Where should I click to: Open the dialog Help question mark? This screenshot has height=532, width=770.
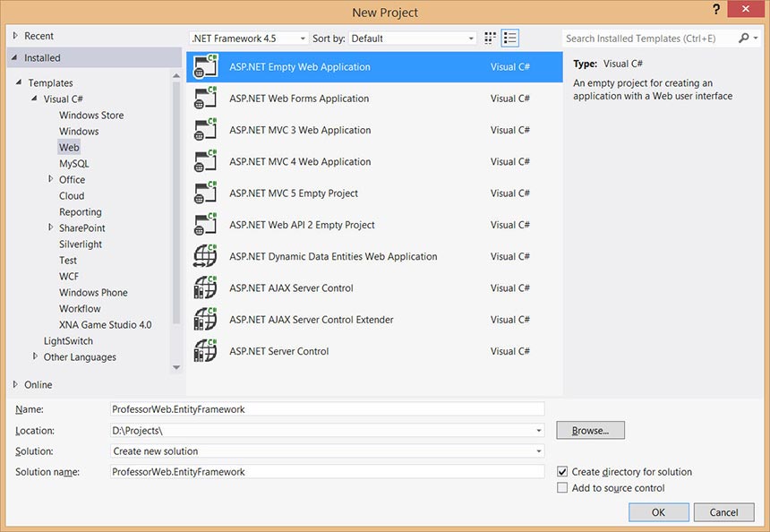click(x=716, y=9)
